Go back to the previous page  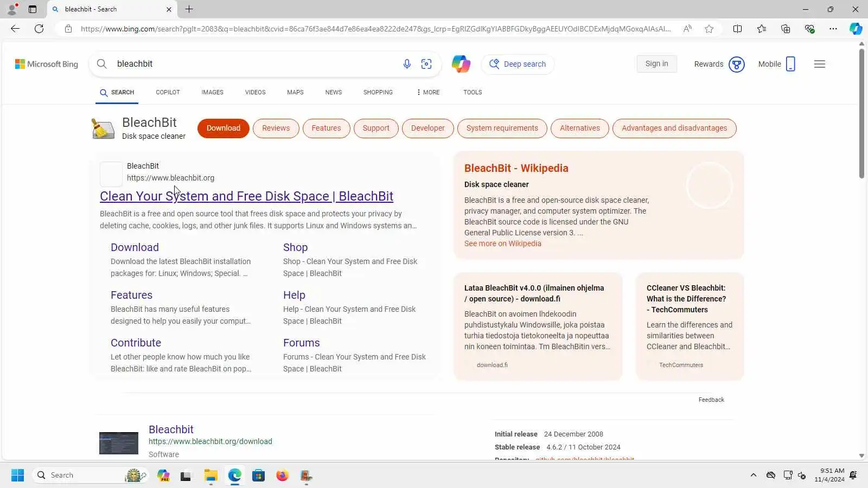pos(15,29)
